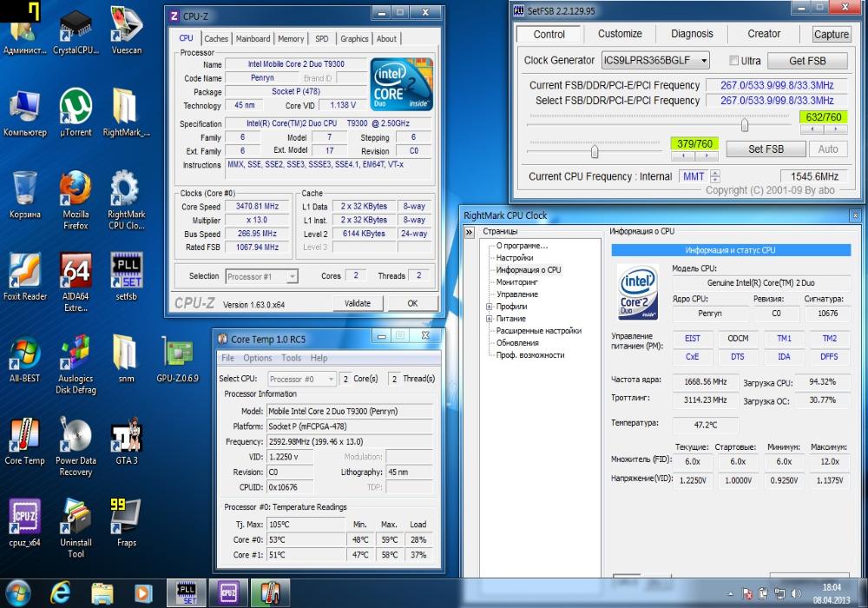Open Select CPU Processor #0 dropdown
The height and width of the screenshot is (608, 868).
pos(302,379)
